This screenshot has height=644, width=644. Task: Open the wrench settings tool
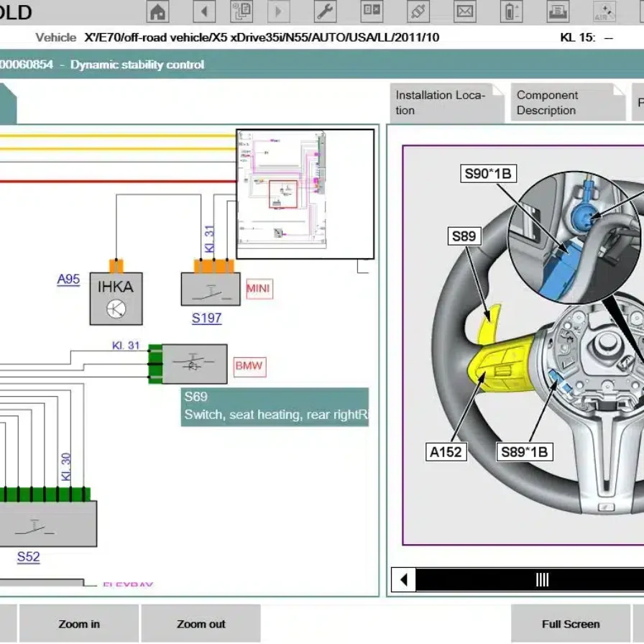pyautogui.click(x=326, y=11)
